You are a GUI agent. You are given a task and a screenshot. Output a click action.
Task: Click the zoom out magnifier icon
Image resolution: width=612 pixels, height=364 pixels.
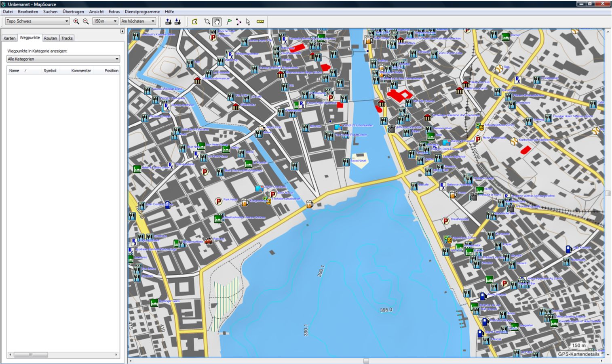tap(86, 21)
